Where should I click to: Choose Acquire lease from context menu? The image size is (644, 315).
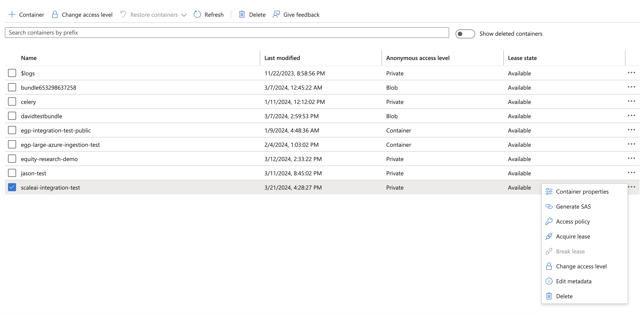(x=573, y=236)
